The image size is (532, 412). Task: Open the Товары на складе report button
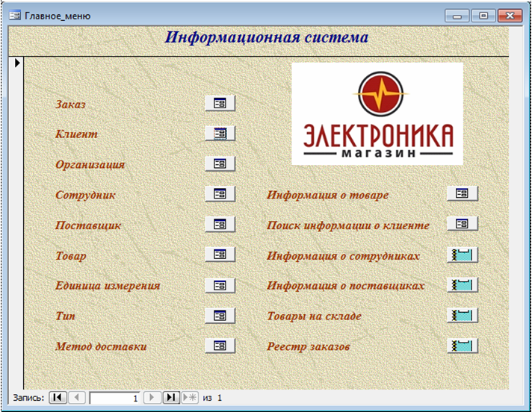point(462,315)
